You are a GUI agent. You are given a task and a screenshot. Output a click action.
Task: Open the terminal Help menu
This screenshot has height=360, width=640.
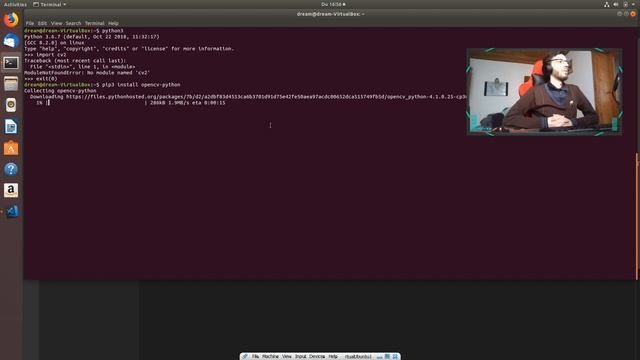[x=113, y=23]
